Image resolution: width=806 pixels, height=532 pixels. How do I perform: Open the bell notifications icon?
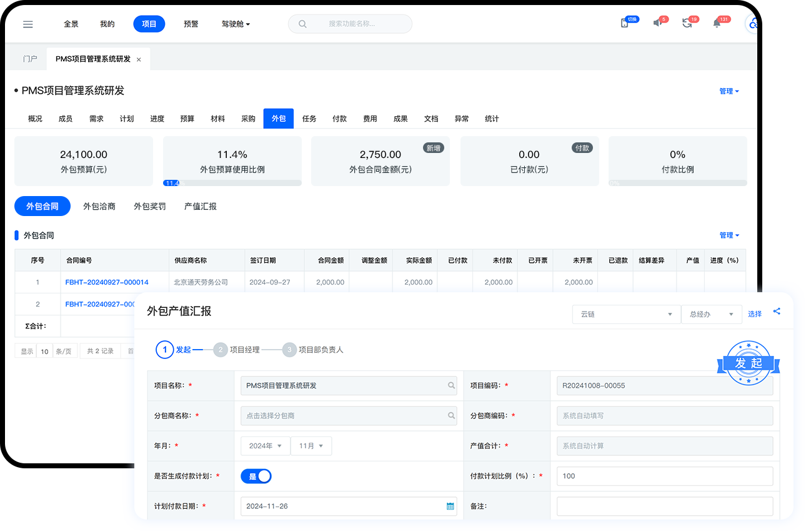[x=717, y=23]
